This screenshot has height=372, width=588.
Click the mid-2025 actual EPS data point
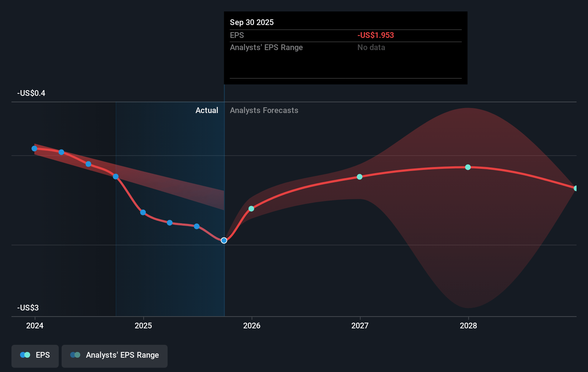tap(197, 226)
